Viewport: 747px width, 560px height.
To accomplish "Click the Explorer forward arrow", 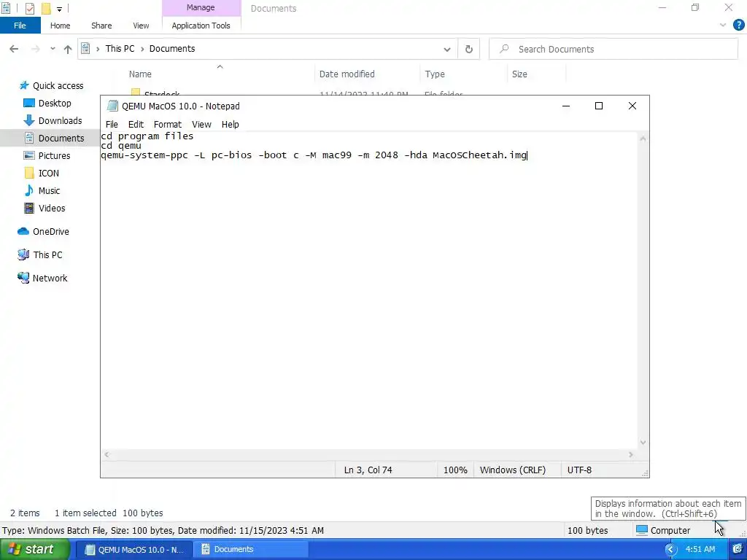I will (x=35, y=49).
